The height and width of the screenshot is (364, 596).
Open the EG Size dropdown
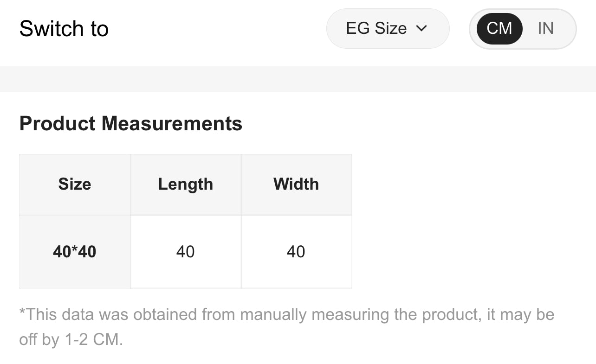pos(387,28)
